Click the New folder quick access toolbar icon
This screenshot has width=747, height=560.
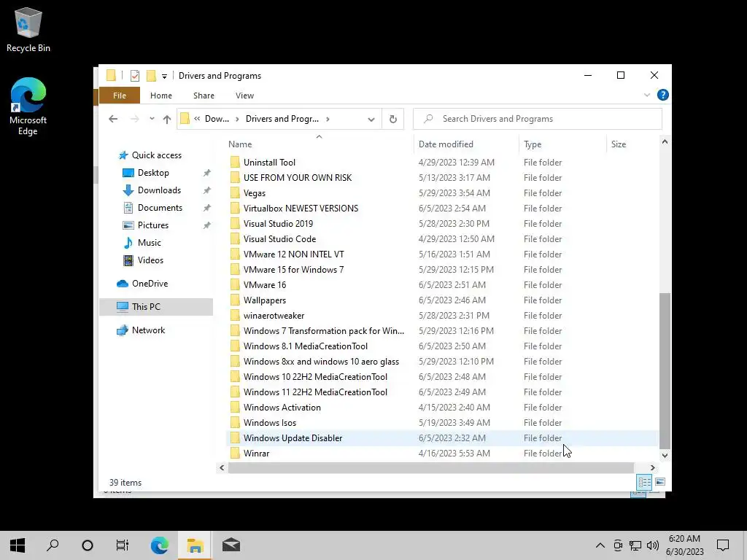tap(151, 76)
